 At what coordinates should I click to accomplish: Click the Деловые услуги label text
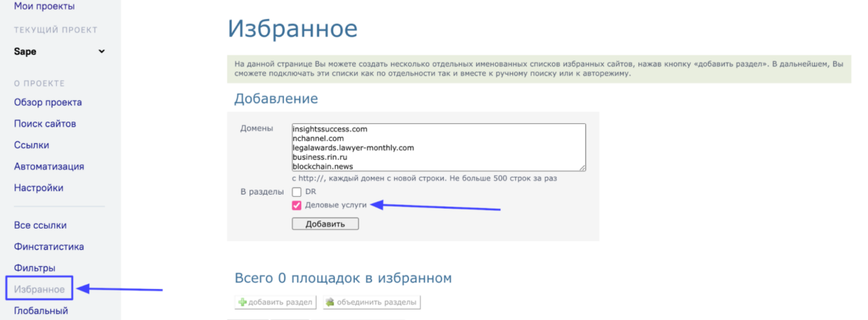point(336,205)
